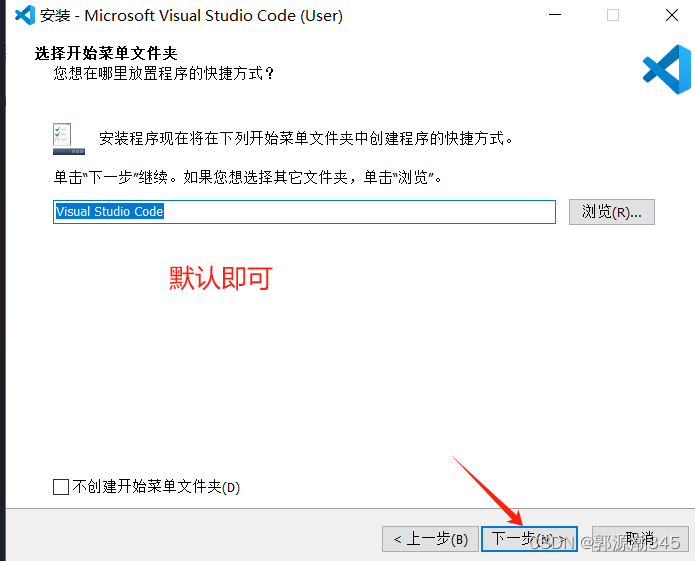Screen dimensions: 695x561
Task: Click the heading "选择开始菜单文件夹"
Action: (x=106, y=53)
